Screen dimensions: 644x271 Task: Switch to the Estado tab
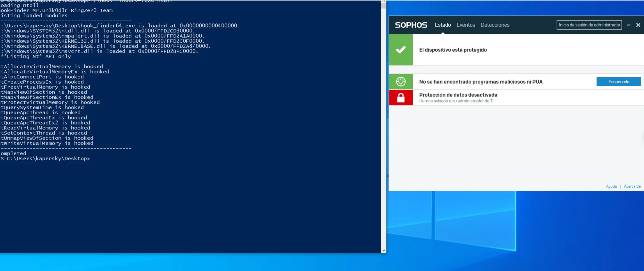[x=443, y=25]
